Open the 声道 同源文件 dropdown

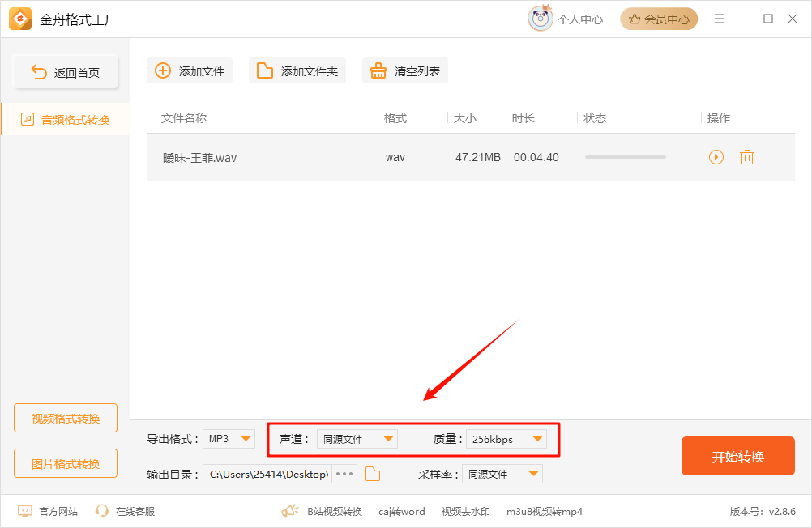tap(357, 440)
